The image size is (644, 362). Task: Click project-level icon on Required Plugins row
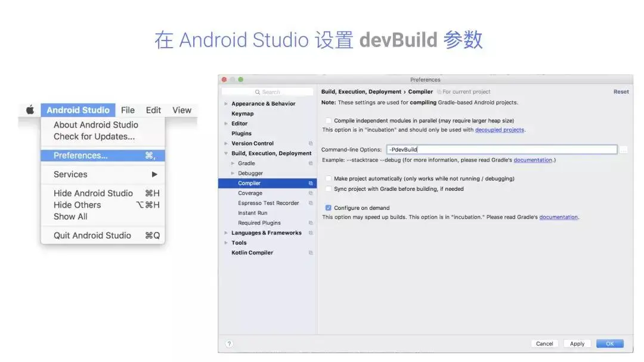click(311, 222)
